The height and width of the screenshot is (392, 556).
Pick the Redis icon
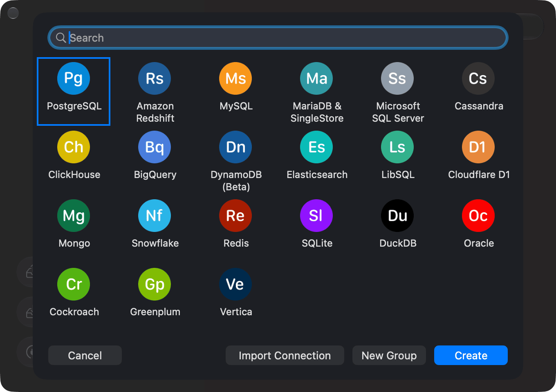tap(235, 216)
